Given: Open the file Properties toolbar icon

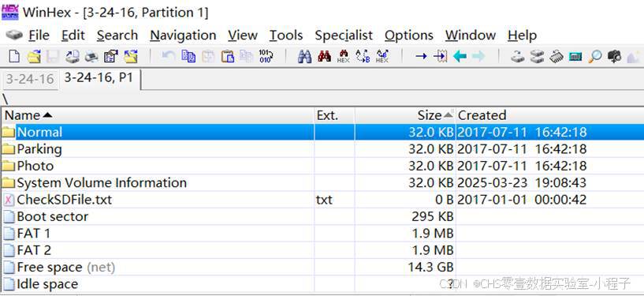Looking at the screenshot, I should point(111,56).
